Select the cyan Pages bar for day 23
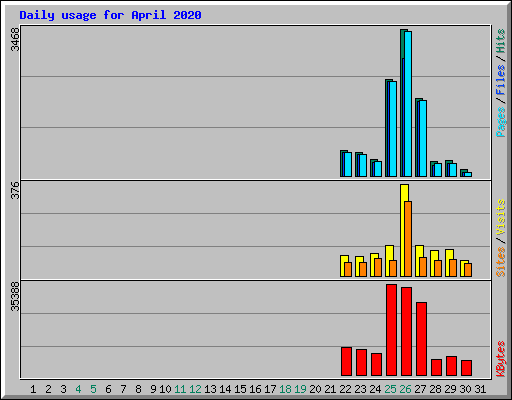 (x=363, y=166)
